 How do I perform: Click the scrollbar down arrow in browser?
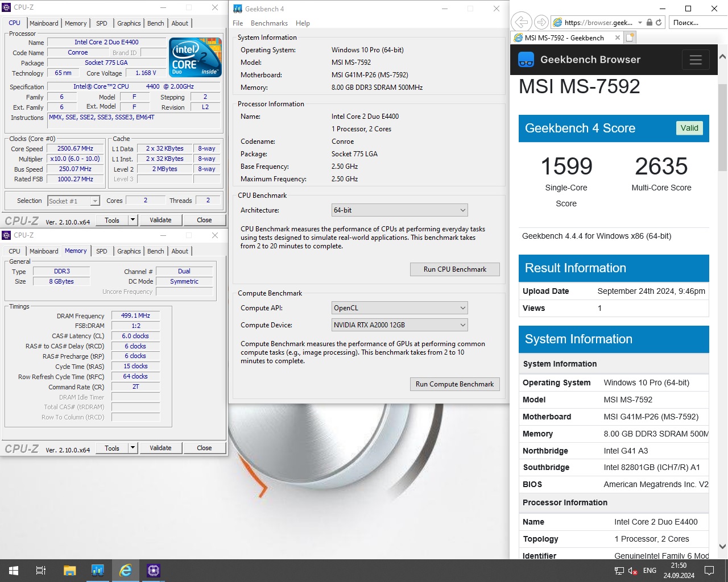point(722,547)
